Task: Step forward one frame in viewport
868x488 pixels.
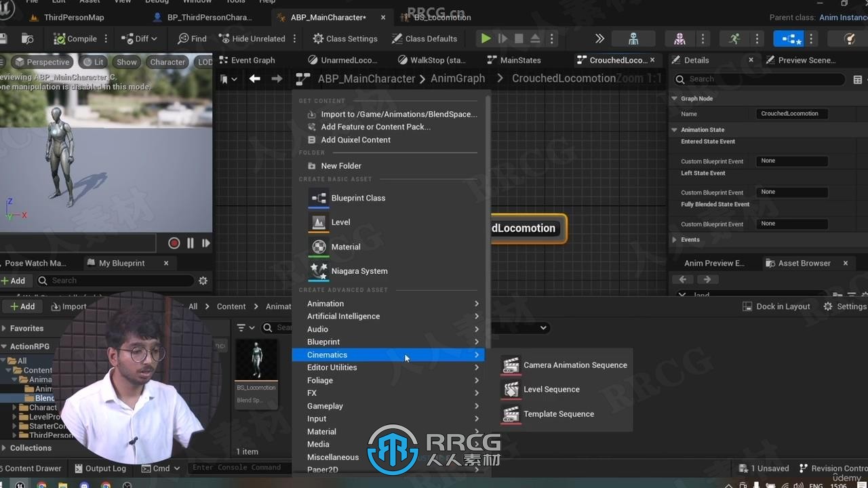Action: pos(205,243)
